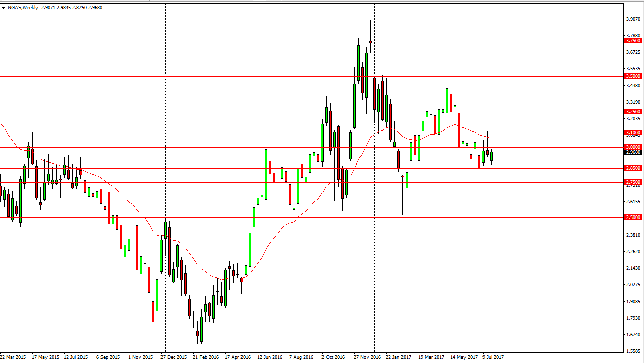The height and width of the screenshot is (363, 644).
Task: Click the 3.2500 price level tag
Action: click(x=632, y=112)
